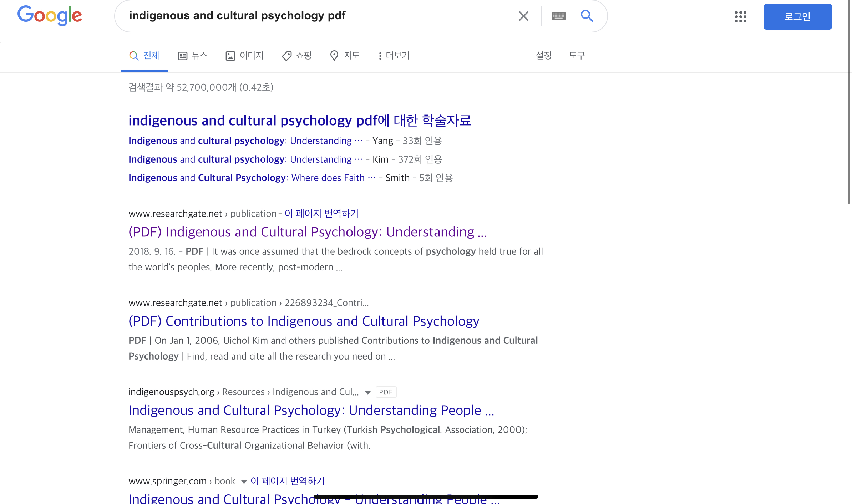
Task: Open Contributions to Indigenous and Cultural Psychology result
Action: [x=304, y=321]
